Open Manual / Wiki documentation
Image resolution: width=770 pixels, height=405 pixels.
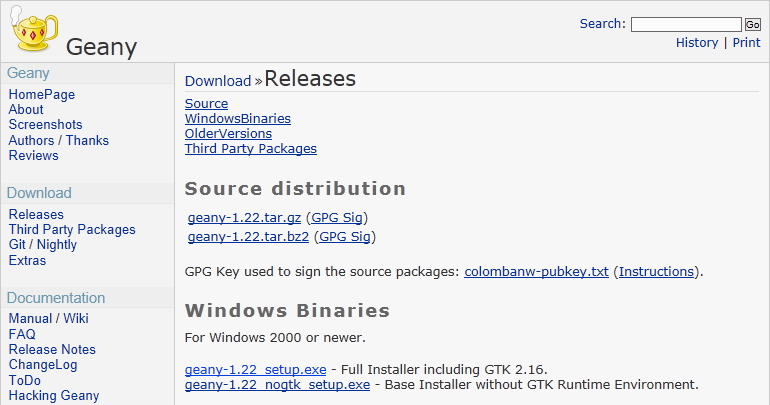(x=48, y=319)
